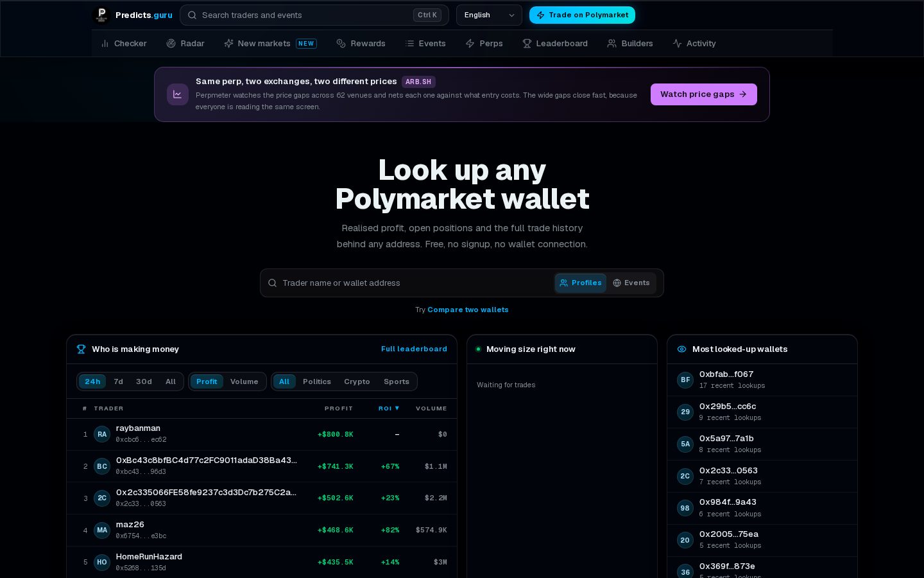Click the 5A avatar for 0x5a97...7a1b

click(685, 444)
